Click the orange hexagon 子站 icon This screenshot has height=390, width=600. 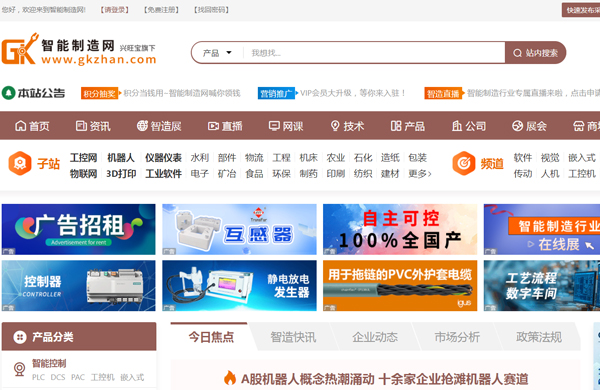coord(20,163)
